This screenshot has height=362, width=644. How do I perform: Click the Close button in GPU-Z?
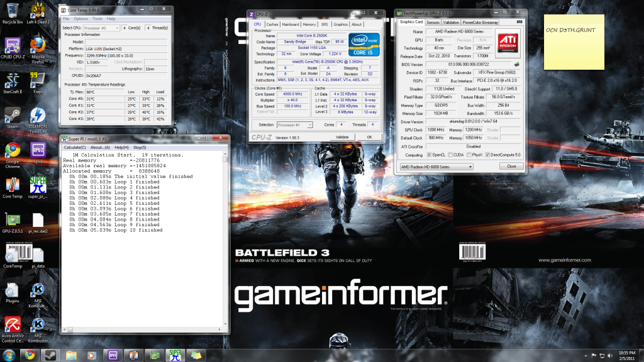[511, 166]
